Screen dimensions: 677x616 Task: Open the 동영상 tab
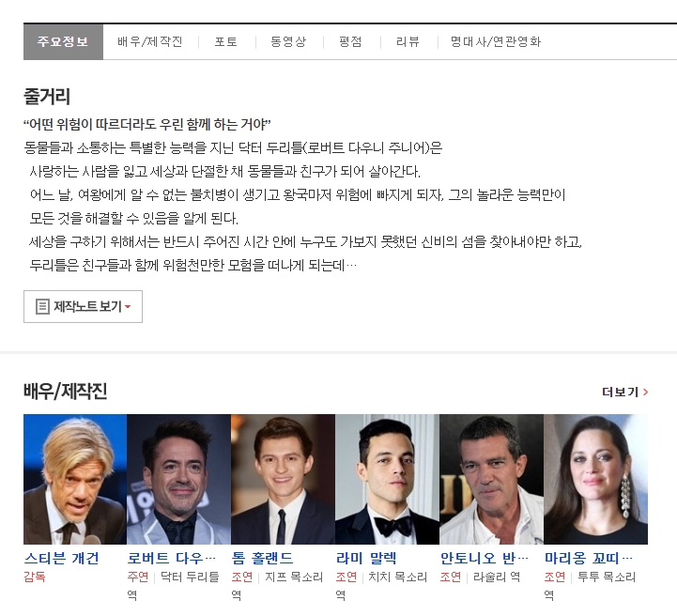point(288,42)
